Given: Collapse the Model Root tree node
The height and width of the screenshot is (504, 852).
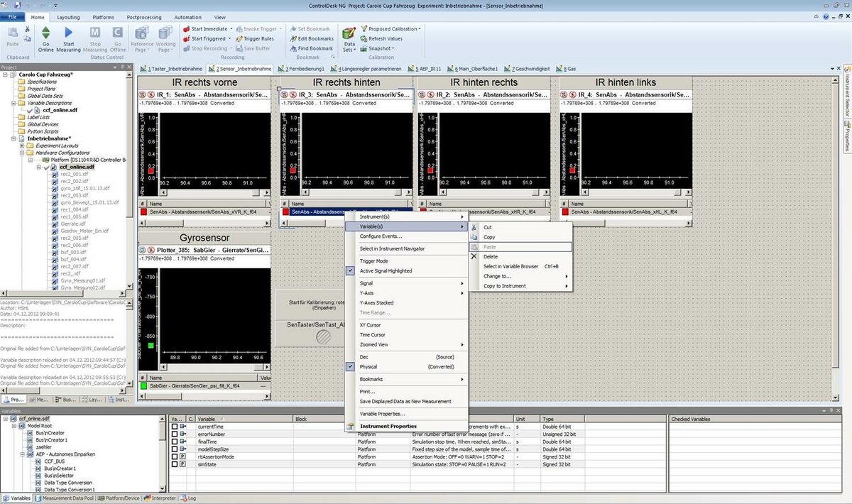Looking at the screenshot, I should pos(13,425).
